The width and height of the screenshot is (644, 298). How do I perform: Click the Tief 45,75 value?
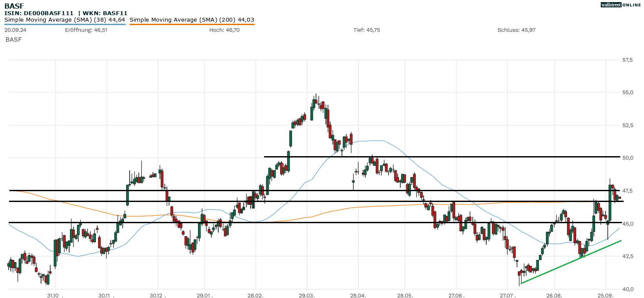(367, 30)
